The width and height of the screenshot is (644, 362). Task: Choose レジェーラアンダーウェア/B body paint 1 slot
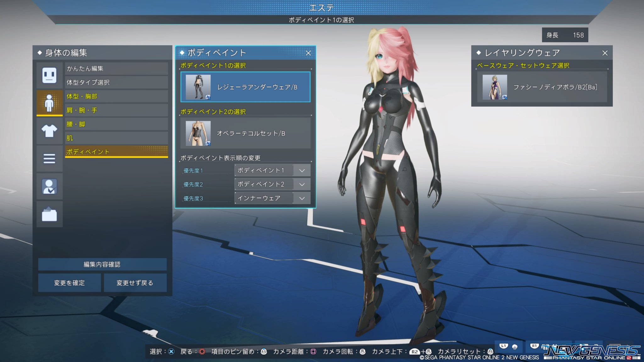pos(245,87)
